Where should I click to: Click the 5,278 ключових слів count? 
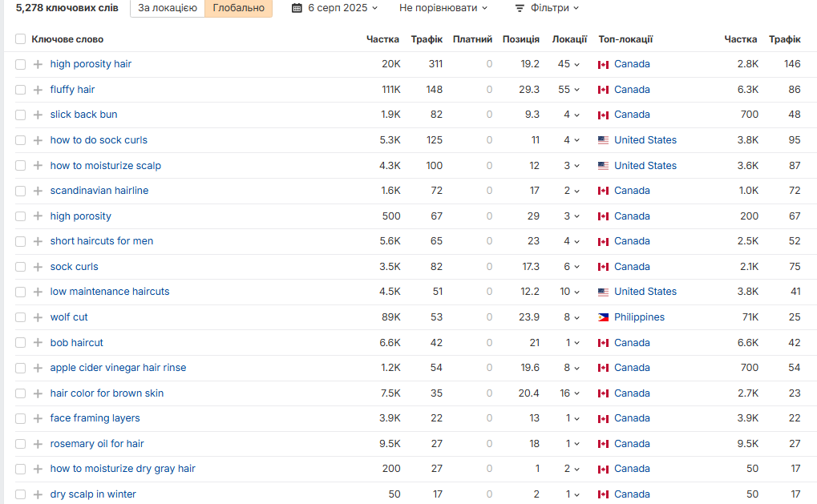(67, 8)
